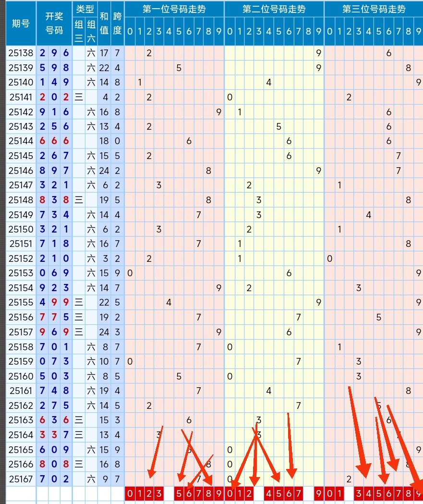Pick red box 0 under first-position trend

(x=130, y=494)
